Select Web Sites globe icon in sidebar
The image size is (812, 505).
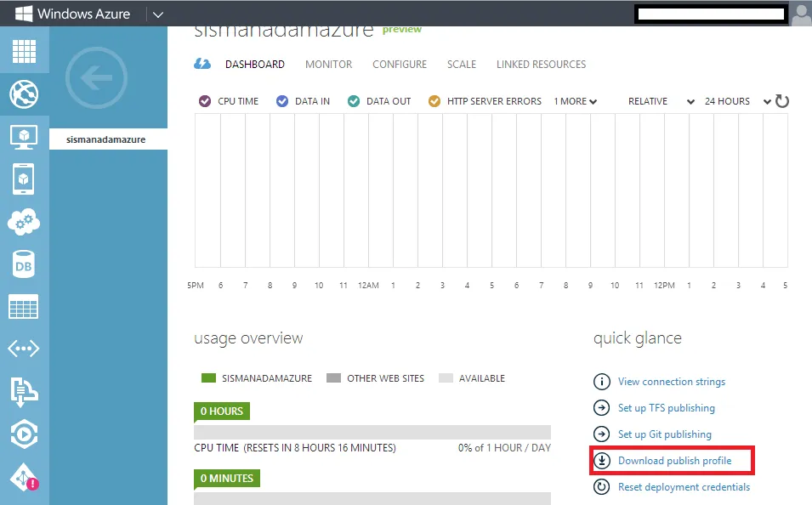click(x=24, y=94)
